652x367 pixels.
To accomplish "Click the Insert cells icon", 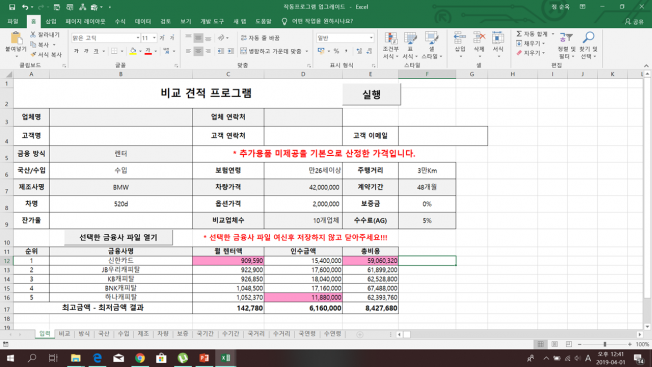I will tap(459, 38).
